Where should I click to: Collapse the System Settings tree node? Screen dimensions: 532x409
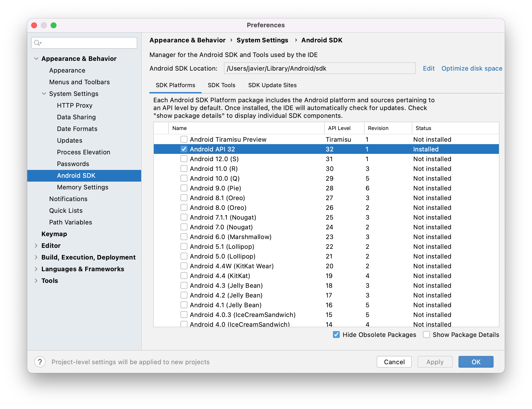44,93
